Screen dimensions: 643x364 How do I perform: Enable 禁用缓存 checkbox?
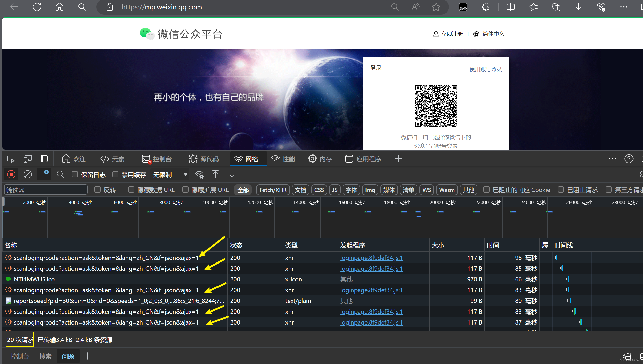(115, 175)
